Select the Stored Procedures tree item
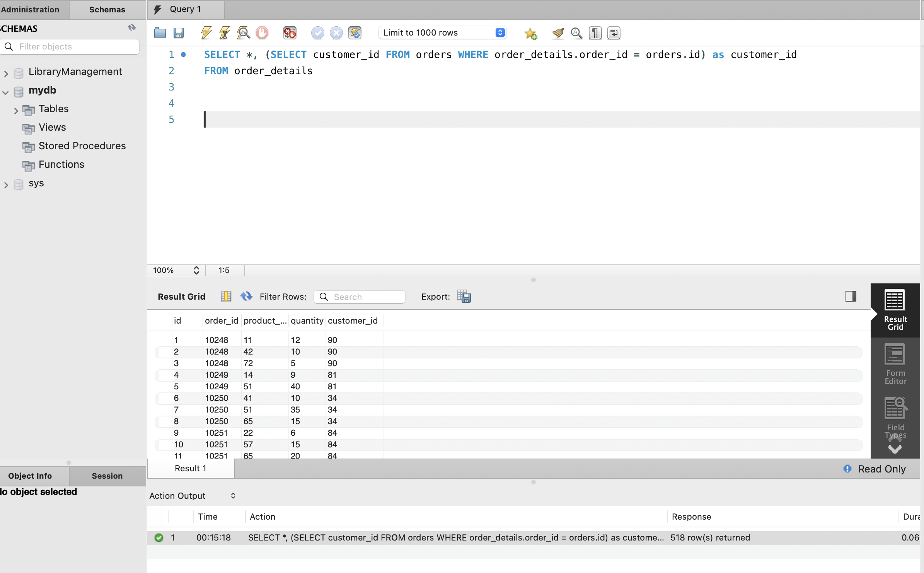The width and height of the screenshot is (924, 573). (82, 146)
